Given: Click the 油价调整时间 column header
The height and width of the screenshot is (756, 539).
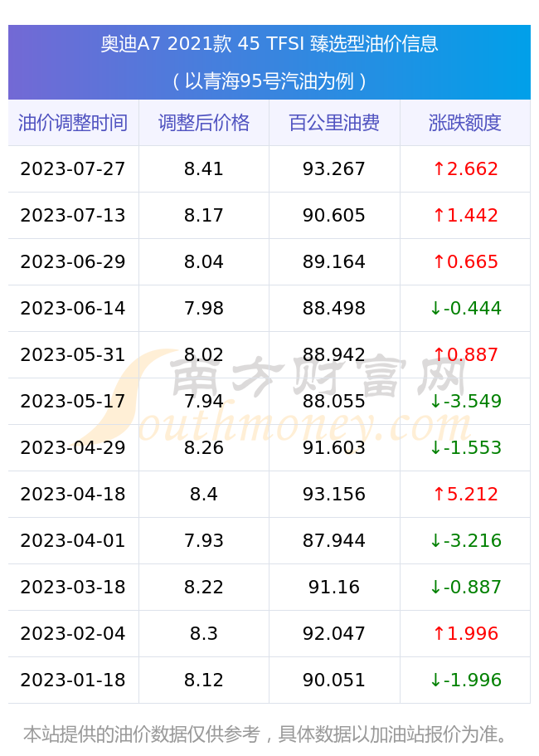Looking at the screenshot, I should tap(73, 123).
